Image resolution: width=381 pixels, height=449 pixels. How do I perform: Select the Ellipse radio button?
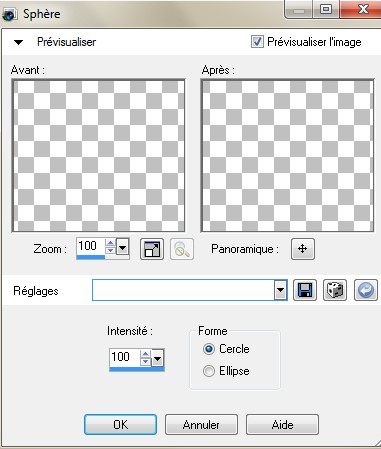(x=209, y=371)
